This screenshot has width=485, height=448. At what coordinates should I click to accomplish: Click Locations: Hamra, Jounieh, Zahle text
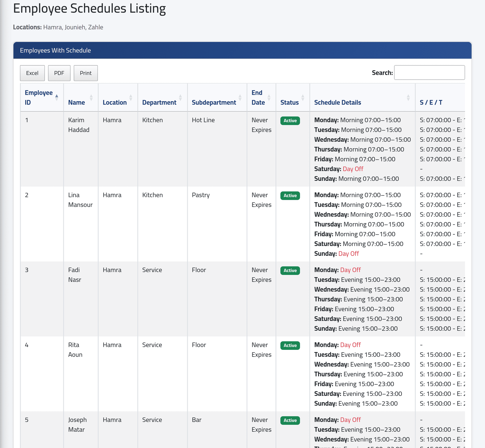click(58, 27)
